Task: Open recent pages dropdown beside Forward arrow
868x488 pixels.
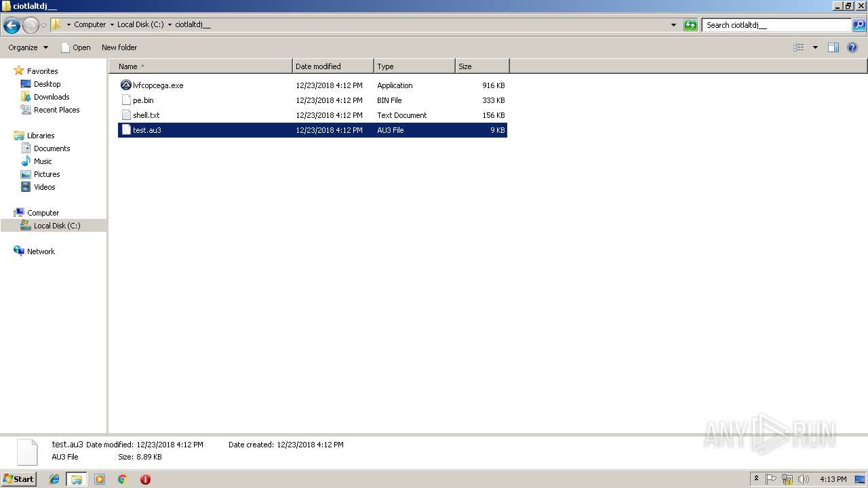Action: click(44, 26)
